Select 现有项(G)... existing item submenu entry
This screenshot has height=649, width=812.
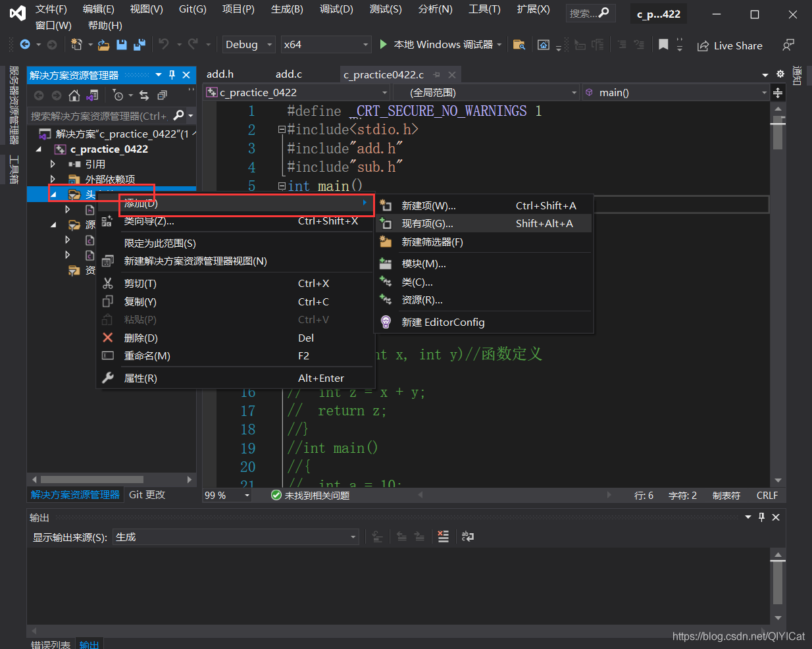(484, 224)
